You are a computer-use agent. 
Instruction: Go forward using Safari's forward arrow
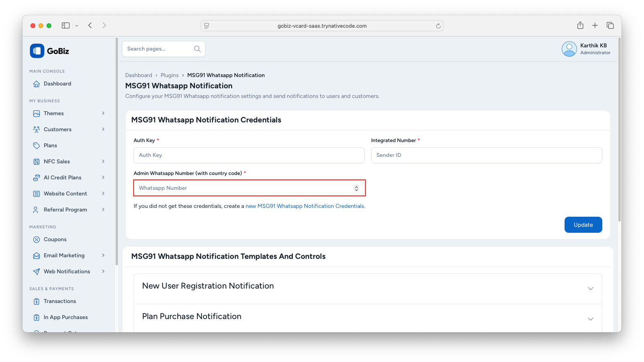click(x=104, y=25)
